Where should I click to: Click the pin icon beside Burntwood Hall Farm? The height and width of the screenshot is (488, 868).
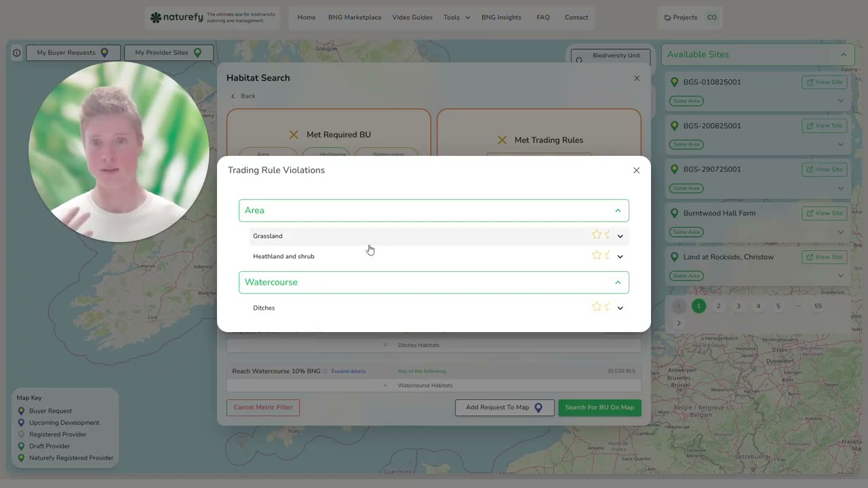(x=674, y=213)
